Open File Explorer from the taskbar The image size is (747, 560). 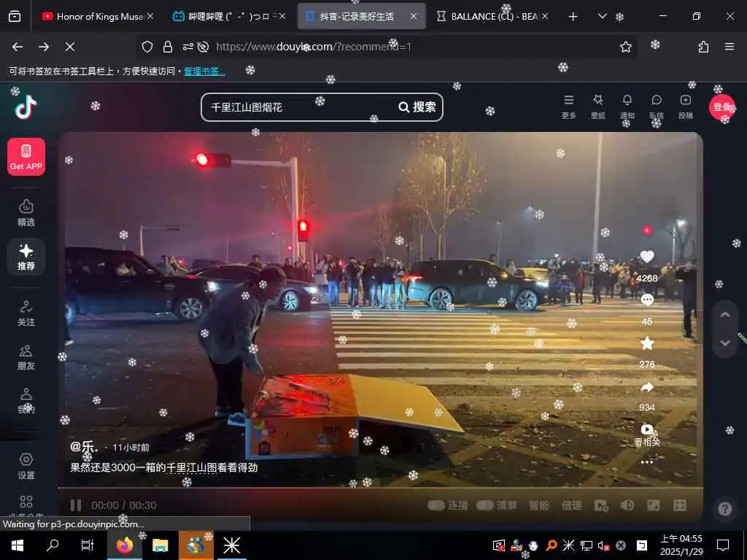pos(160,545)
